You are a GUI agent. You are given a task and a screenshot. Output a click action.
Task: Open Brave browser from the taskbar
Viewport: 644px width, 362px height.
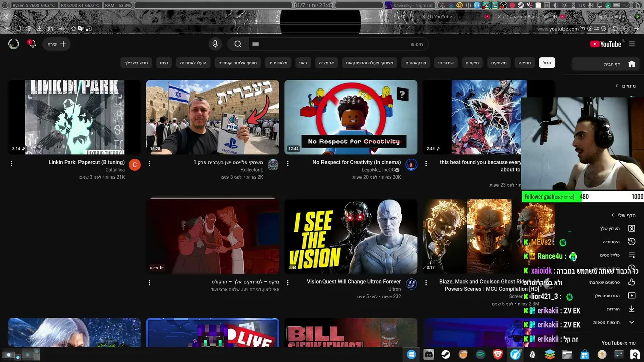pyautogui.click(x=498, y=355)
